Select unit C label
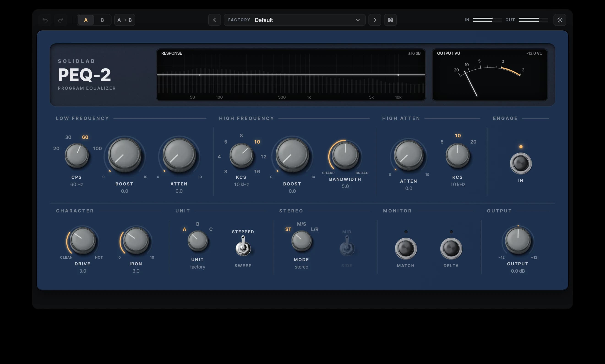 tap(211, 229)
